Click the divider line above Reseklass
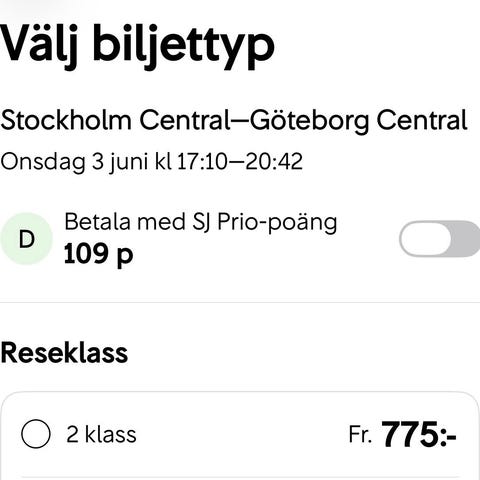This screenshot has height=480, width=480. click(240, 302)
